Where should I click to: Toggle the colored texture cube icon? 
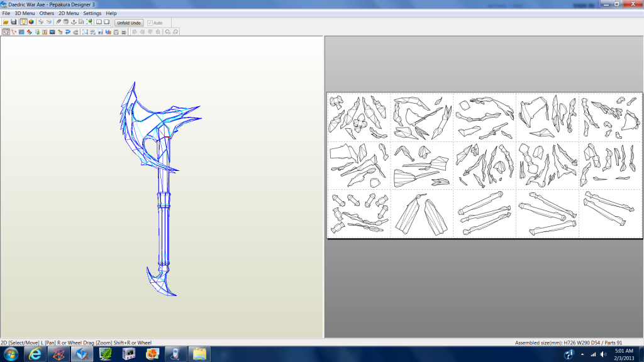[x=31, y=22]
